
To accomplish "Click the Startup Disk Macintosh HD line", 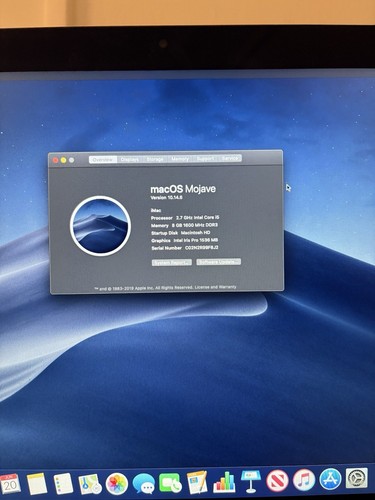I will pos(181,233).
